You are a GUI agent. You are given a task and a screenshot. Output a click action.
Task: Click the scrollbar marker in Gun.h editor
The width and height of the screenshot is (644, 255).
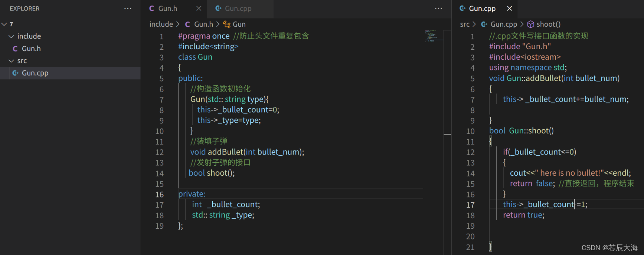pos(447,134)
